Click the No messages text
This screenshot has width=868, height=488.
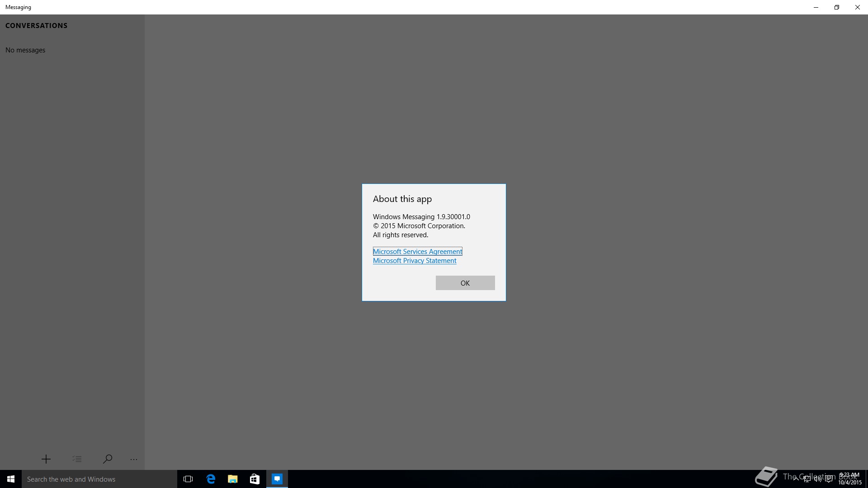(x=25, y=50)
